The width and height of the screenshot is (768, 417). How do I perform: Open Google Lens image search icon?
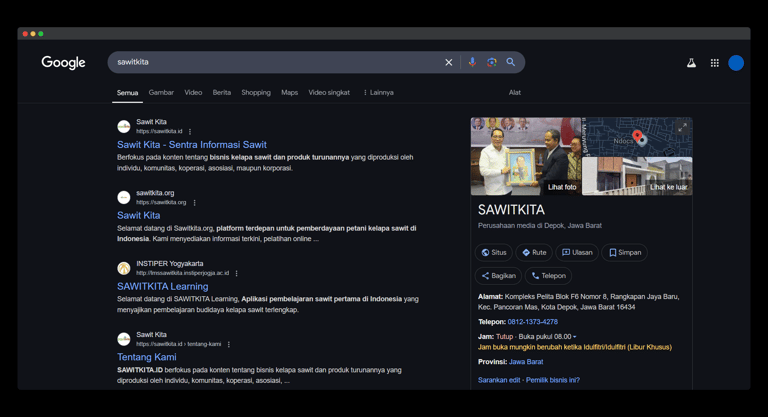(492, 62)
